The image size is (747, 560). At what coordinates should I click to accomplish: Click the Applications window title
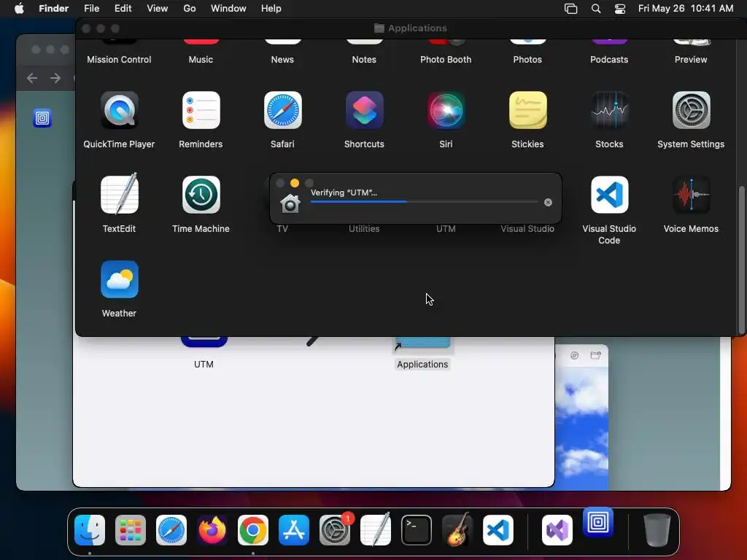pos(417,28)
